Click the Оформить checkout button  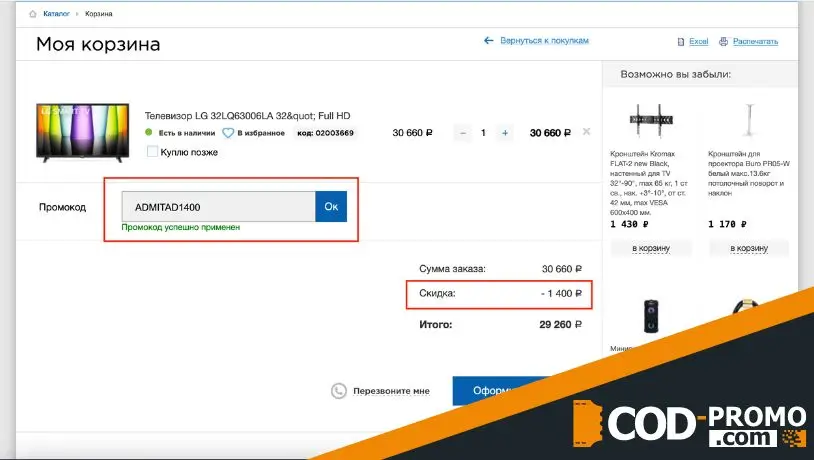pos(498,390)
